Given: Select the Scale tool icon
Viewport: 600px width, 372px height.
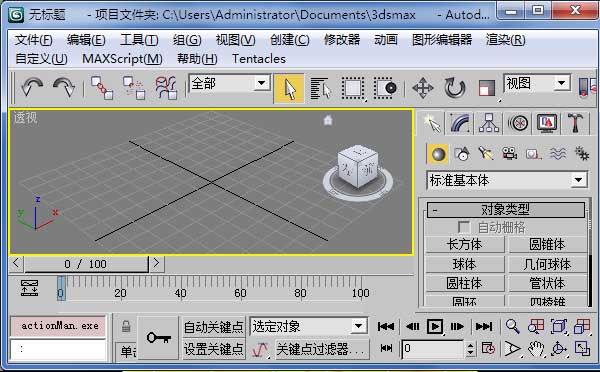Looking at the screenshot, I should 487,89.
